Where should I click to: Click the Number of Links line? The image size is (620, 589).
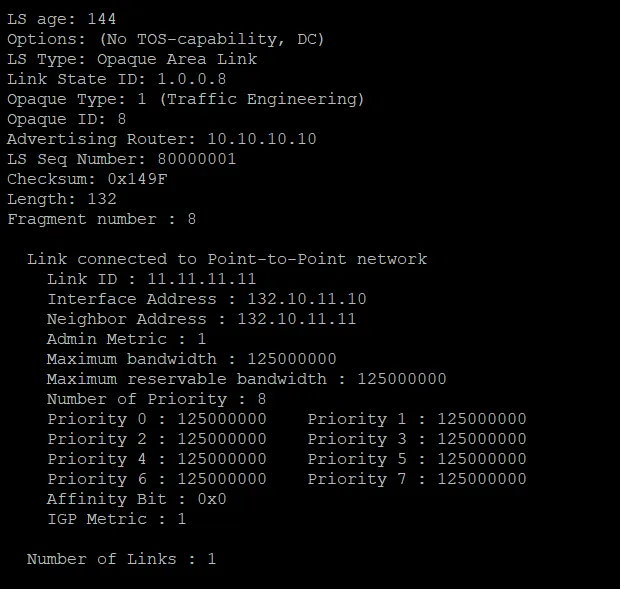[x=121, y=559]
